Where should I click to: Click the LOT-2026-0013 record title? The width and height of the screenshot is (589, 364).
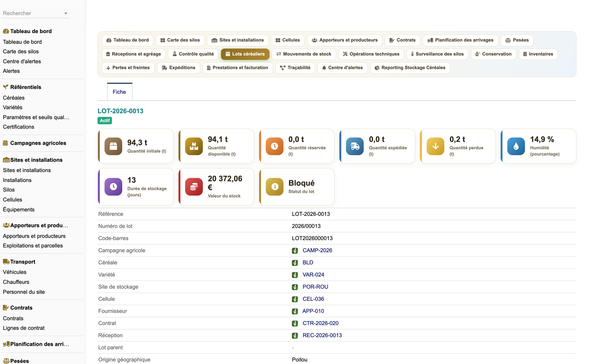point(120,111)
